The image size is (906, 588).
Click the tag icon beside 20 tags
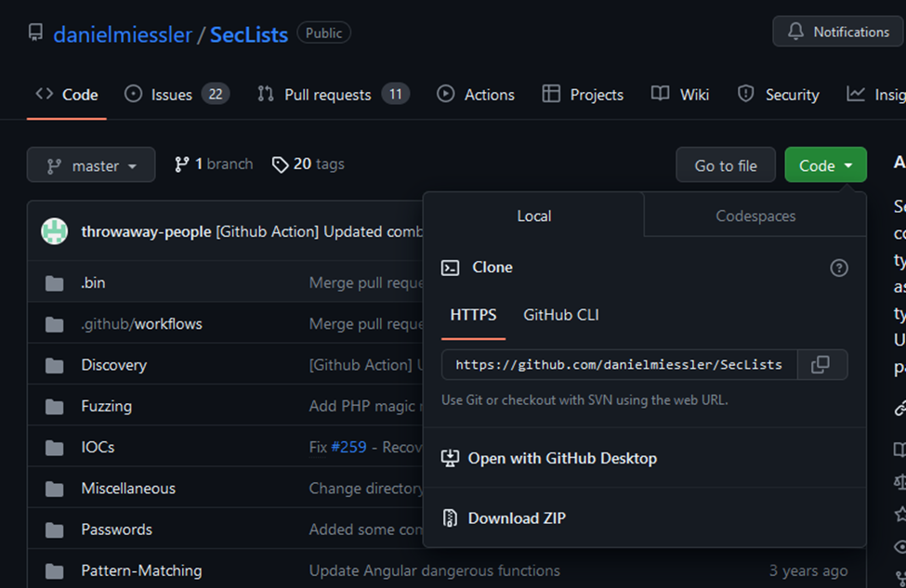coord(281,165)
